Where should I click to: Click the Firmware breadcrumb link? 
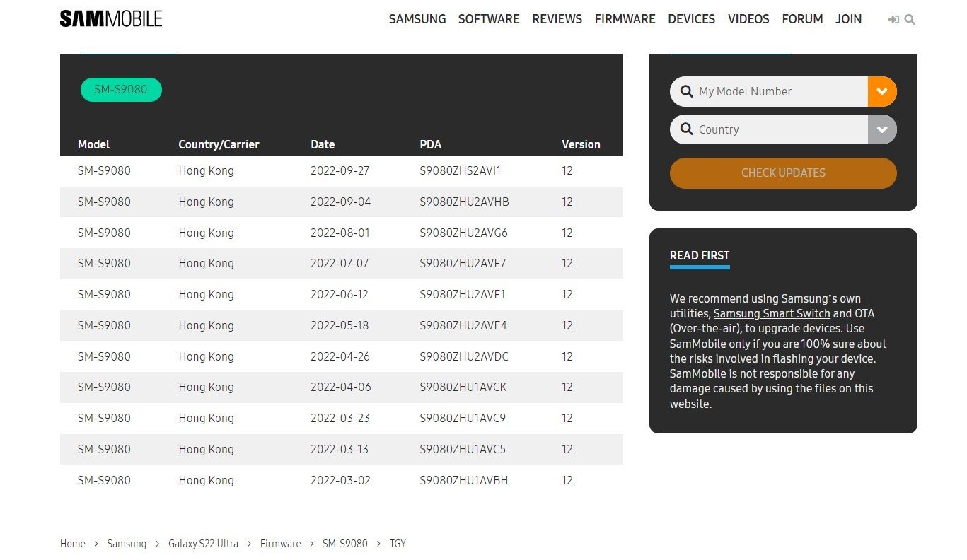click(280, 544)
